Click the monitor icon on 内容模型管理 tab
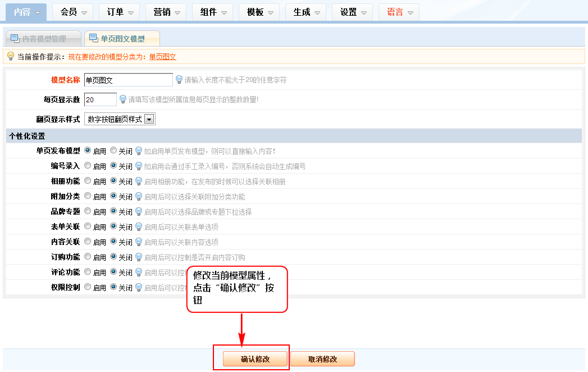The width and height of the screenshot is (588, 372). pos(15,39)
